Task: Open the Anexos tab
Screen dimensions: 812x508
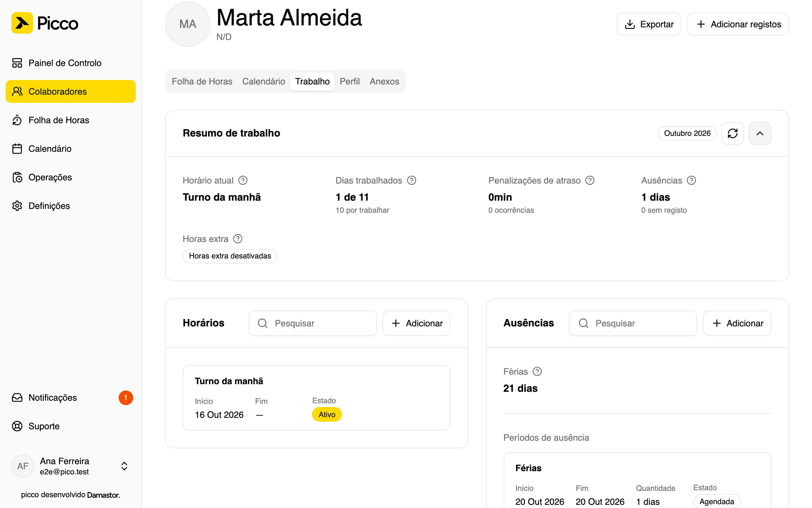Action: [x=384, y=81]
